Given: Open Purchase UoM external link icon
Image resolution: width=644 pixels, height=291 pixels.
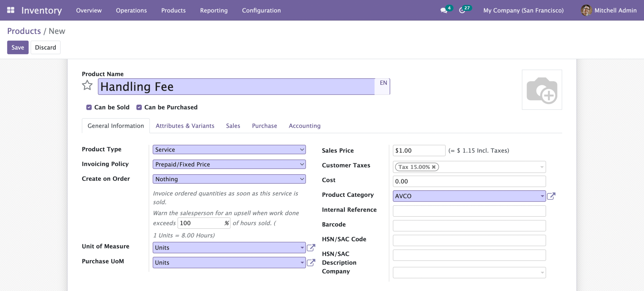Looking at the screenshot, I should (311, 262).
